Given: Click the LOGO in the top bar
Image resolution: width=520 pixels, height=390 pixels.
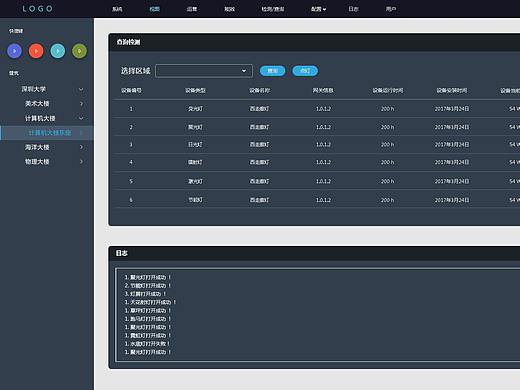Looking at the screenshot, I should pos(38,9).
